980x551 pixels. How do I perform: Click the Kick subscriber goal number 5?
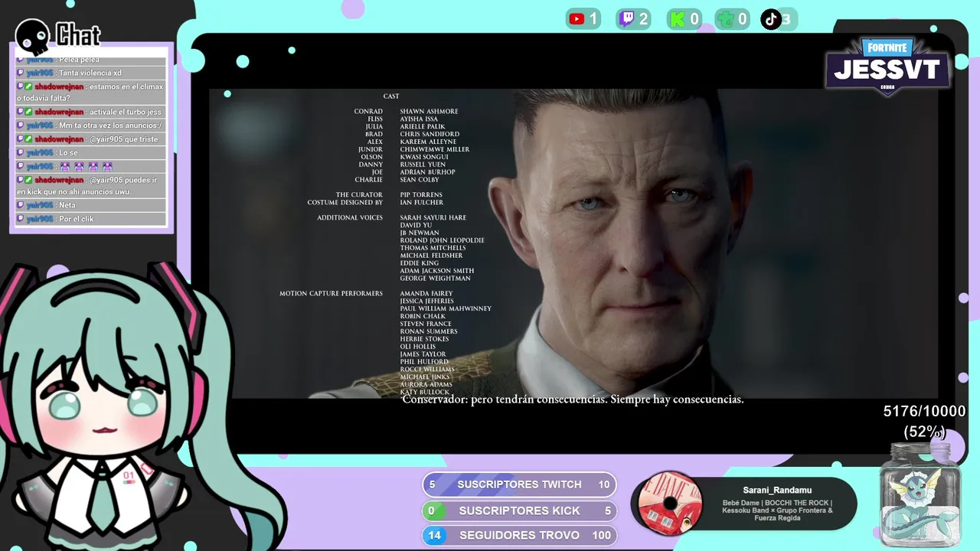click(x=608, y=510)
